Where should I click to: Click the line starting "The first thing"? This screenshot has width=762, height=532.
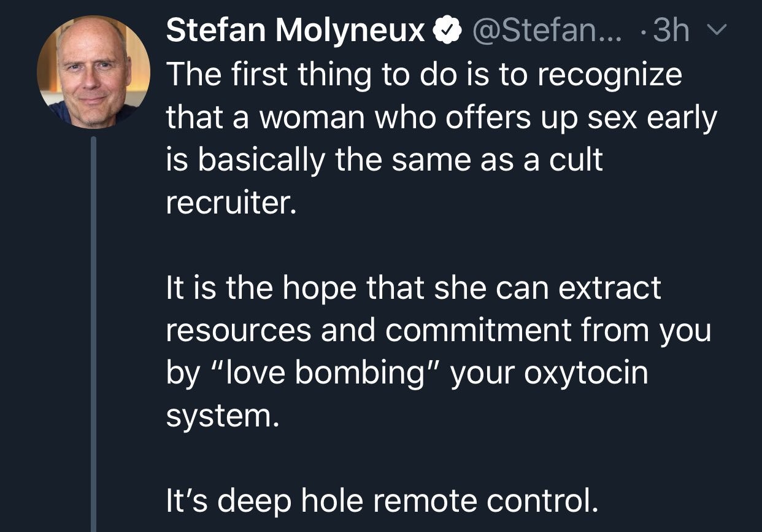click(x=424, y=75)
